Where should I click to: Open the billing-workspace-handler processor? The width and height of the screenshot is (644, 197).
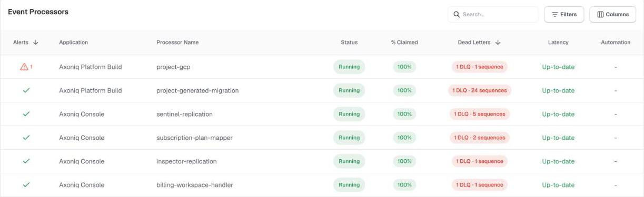point(195,185)
